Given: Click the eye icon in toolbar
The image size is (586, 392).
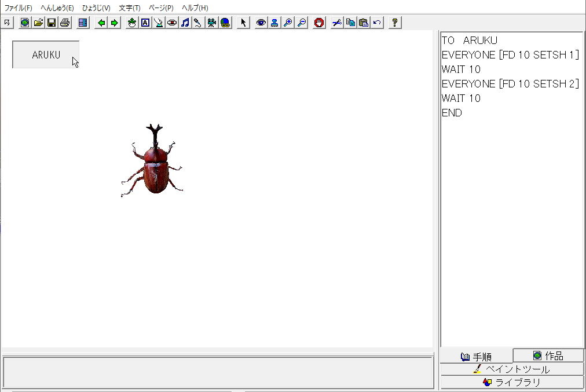Looking at the screenshot, I should click(261, 23).
